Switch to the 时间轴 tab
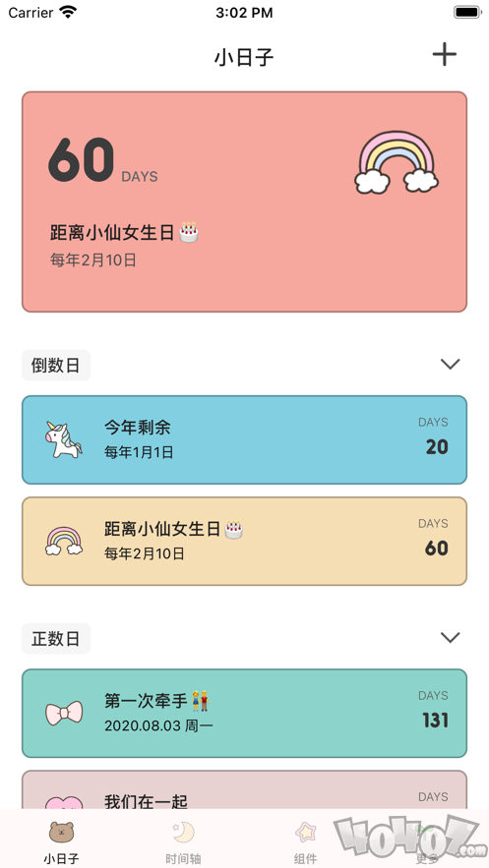 click(x=183, y=840)
